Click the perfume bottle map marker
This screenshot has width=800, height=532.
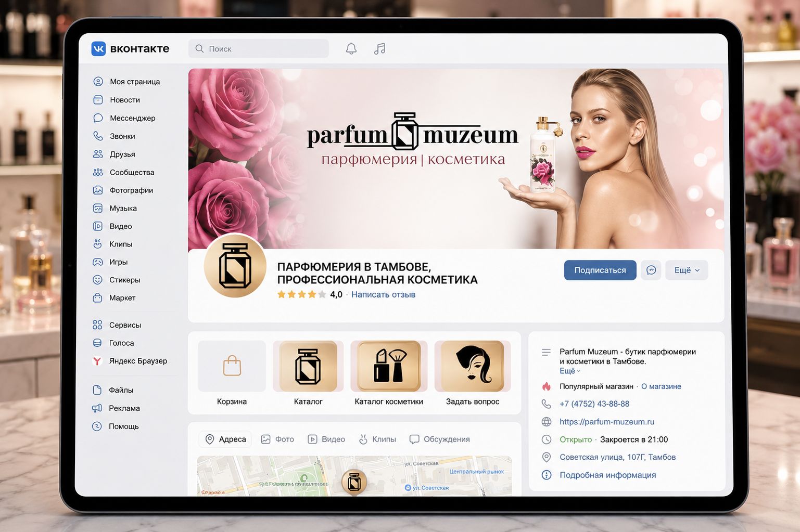point(354,482)
